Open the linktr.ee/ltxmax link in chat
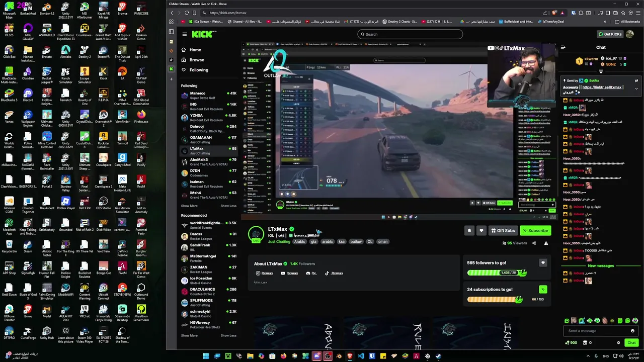644x362 pixels. 602,87
